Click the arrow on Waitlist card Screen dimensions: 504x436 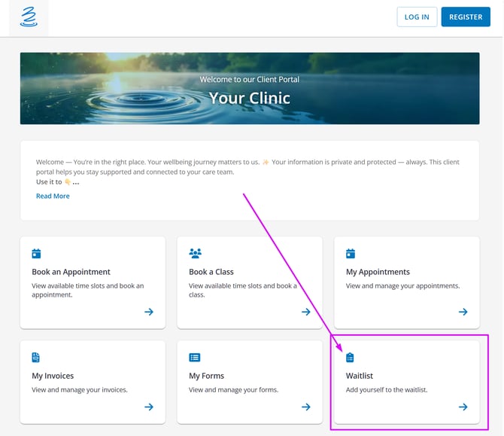point(463,407)
